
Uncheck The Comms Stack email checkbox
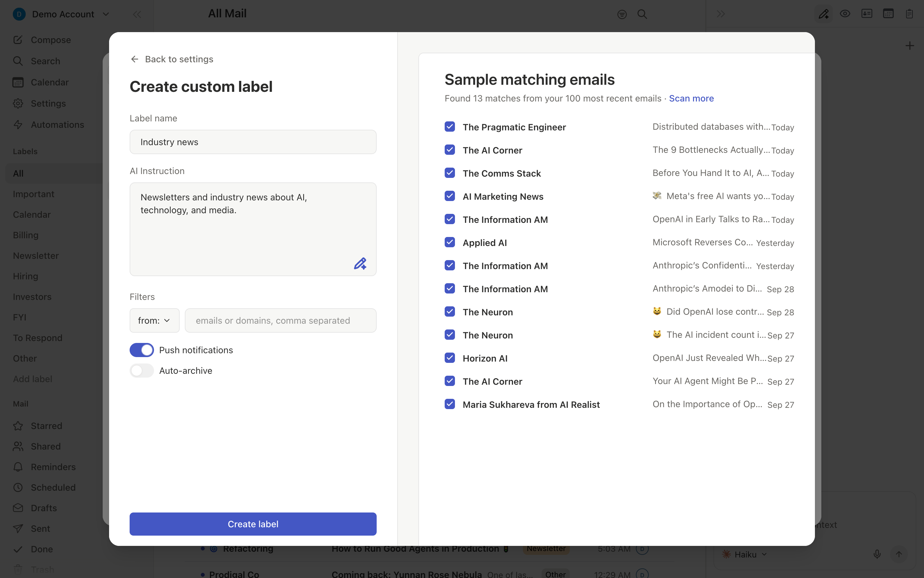450,173
